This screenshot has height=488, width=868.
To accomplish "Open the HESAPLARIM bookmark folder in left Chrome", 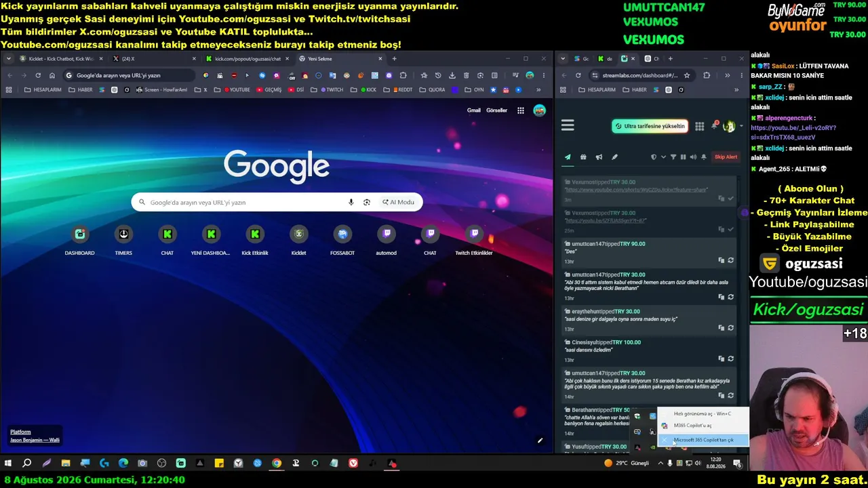I will (43, 89).
